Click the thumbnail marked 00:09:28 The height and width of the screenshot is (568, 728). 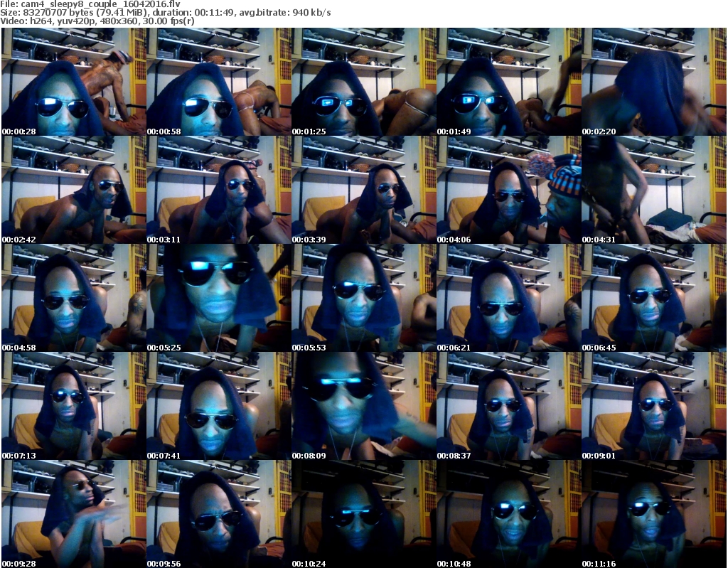coord(73,514)
